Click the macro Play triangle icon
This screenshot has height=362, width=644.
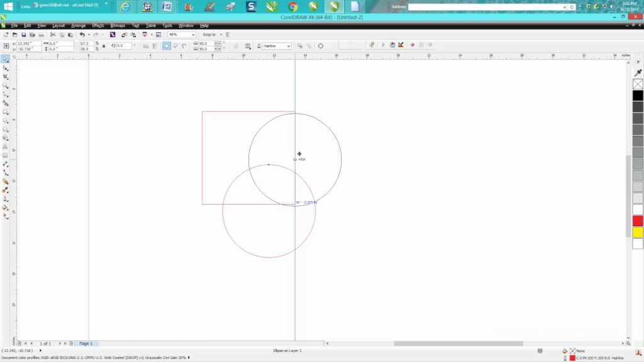click(383, 45)
